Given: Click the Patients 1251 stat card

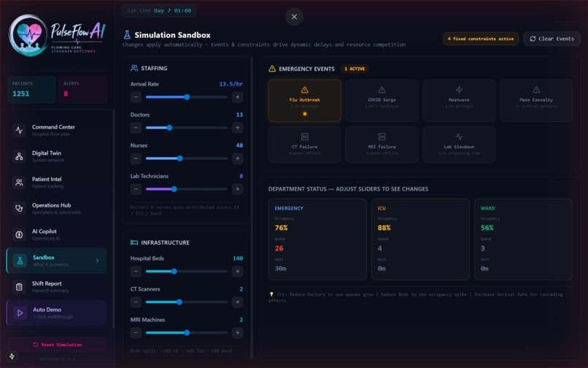Looking at the screenshot, I should pos(31,89).
